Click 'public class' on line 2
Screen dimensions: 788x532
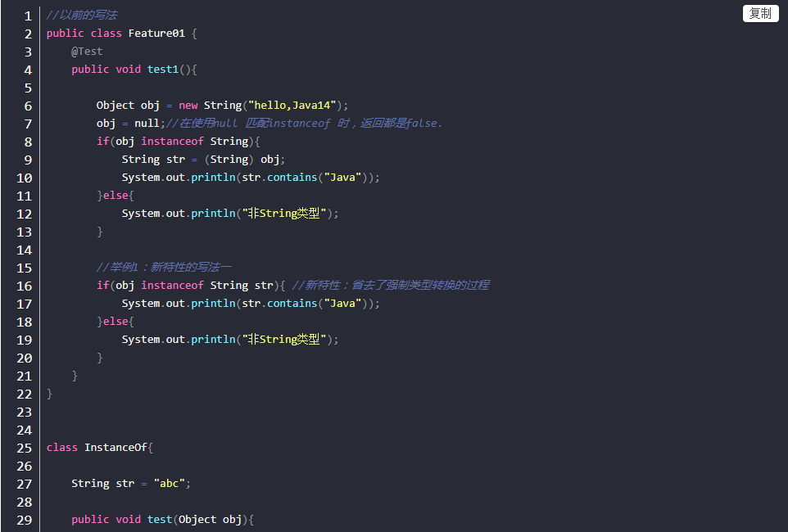coord(84,34)
